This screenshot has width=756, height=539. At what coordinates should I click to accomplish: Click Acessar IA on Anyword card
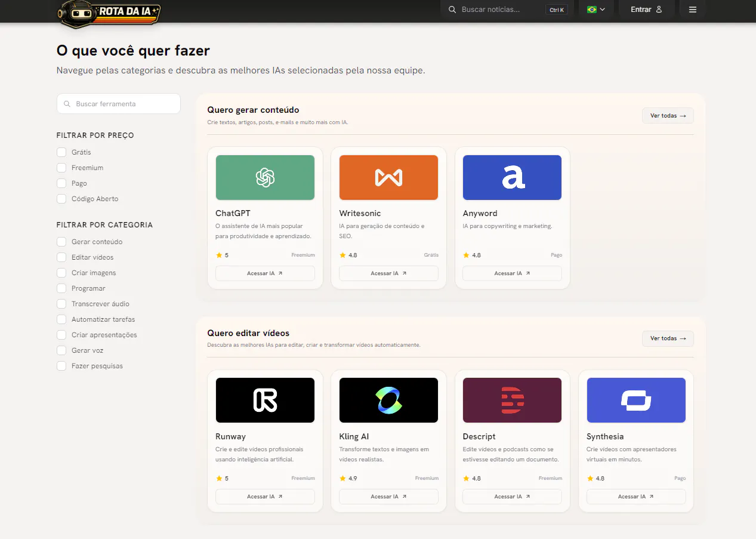(x=512, y=273)
